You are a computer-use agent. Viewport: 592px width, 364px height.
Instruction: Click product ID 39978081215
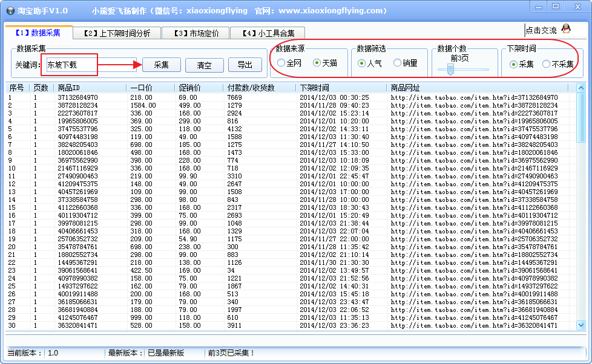point(77,224)
